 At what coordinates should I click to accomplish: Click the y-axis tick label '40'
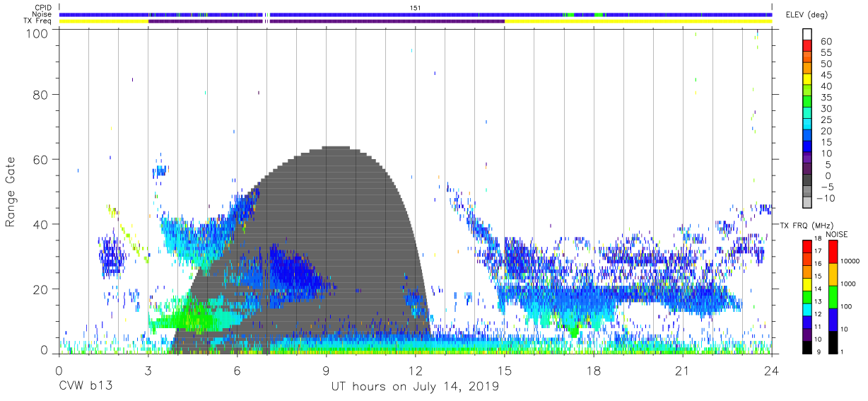42,224
